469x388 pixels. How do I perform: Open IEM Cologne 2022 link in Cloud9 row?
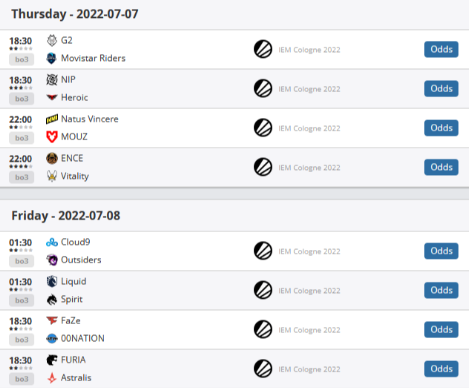pyautogui.click(x=309, y=252)
